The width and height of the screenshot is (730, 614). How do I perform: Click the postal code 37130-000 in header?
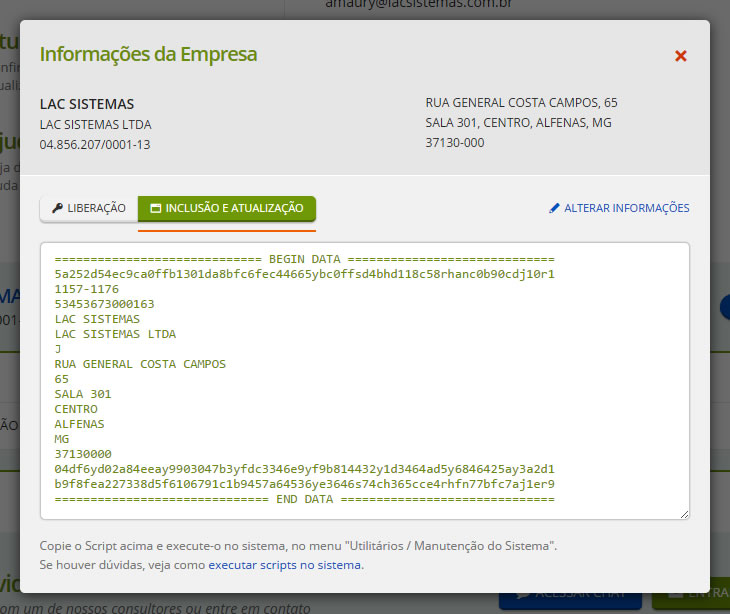(x=454, y=142)
